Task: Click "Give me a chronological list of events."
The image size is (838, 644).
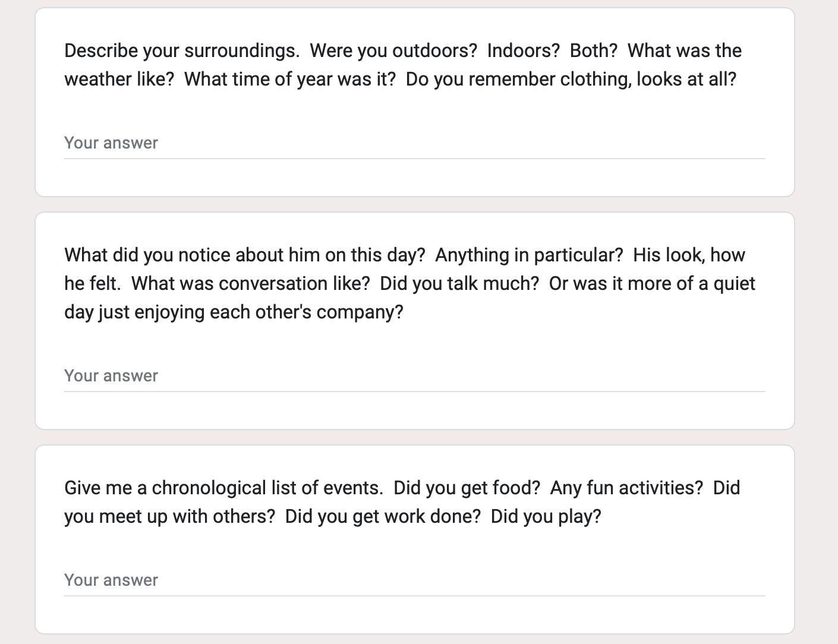Action: (x=223, y=488)
